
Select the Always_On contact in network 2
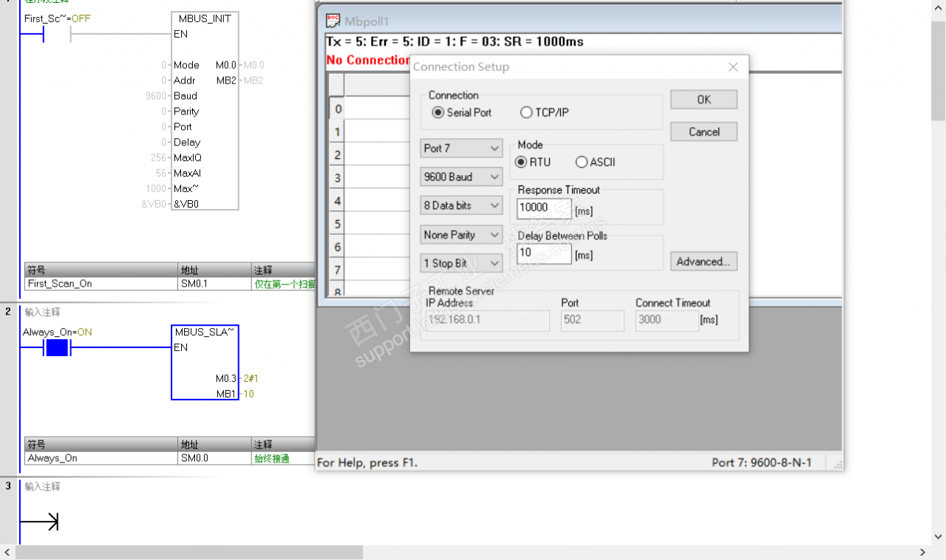coord(57,348)
